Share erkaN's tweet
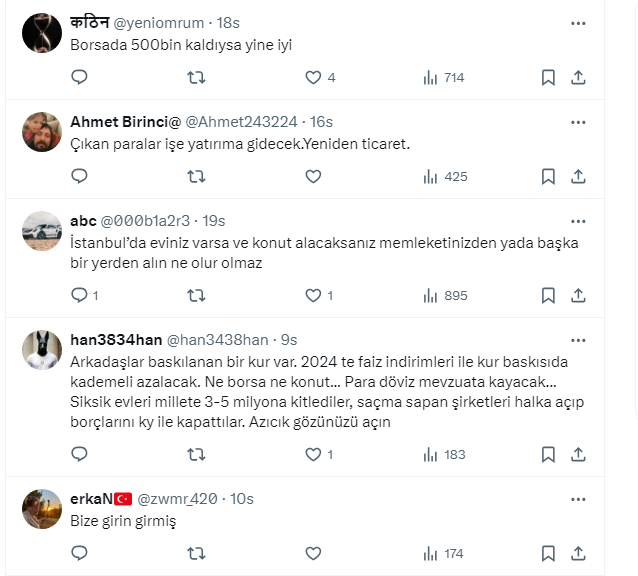 [578, 553]
